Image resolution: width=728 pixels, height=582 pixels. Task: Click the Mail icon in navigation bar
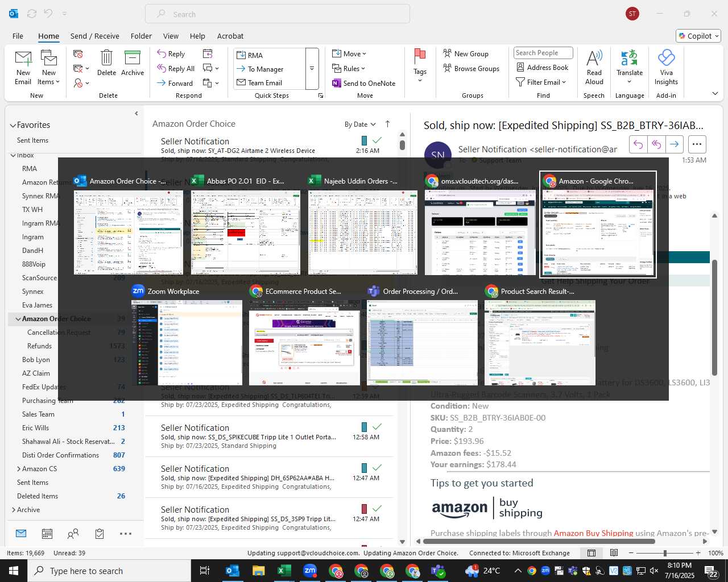click(21, 534)
